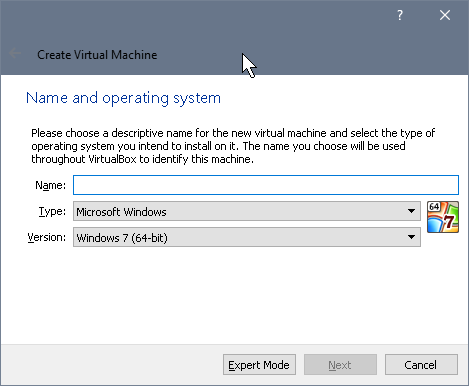This screenshot has height=386, width=469.
Task: Click the 'Version:' label
Action: coord(47,237)
